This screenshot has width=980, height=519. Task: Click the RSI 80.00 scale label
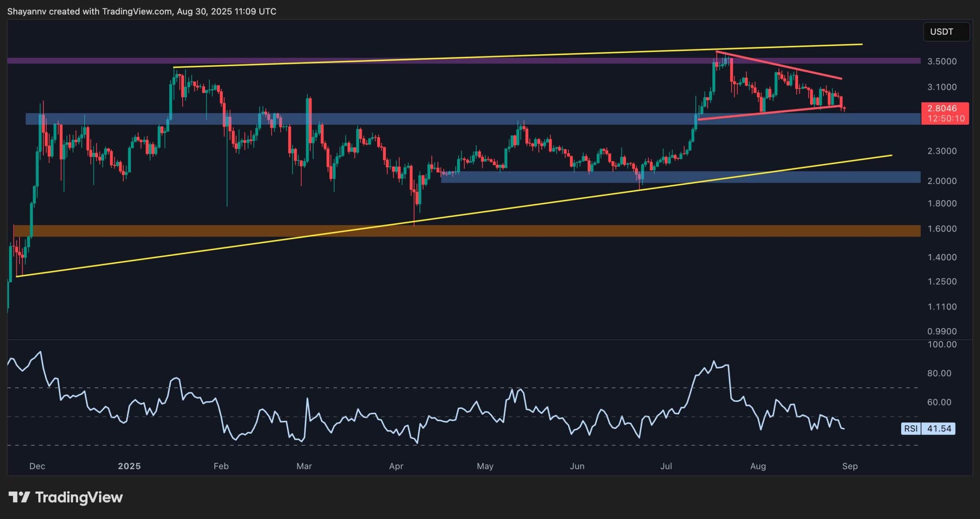tap(939, 373)
